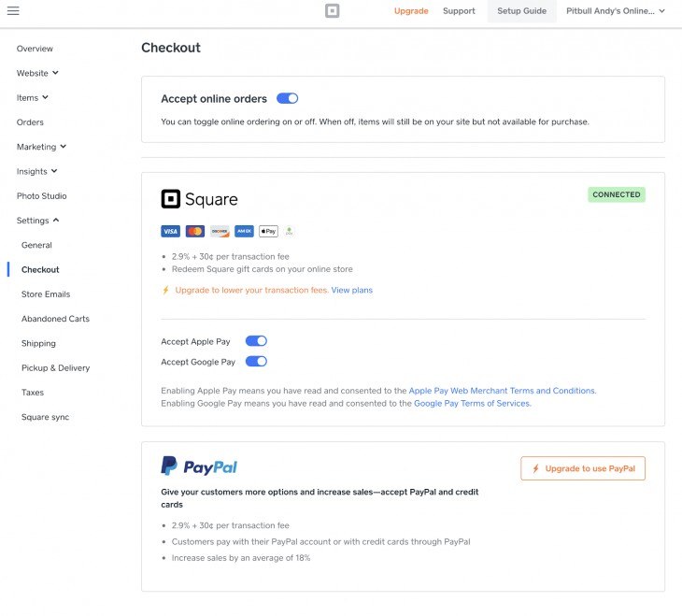Disable the Accept Apple Pay toggle
This screenshot has width=682, height=616.
pos(256,341)
